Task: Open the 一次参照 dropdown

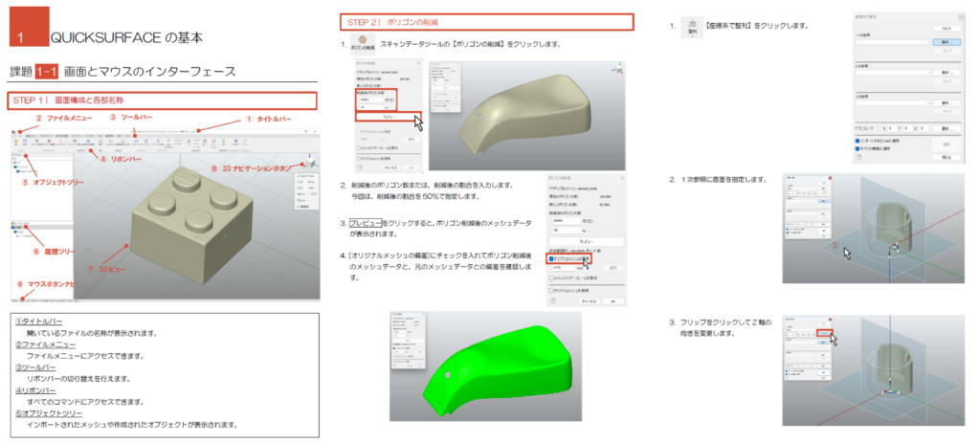Action: 893,42
